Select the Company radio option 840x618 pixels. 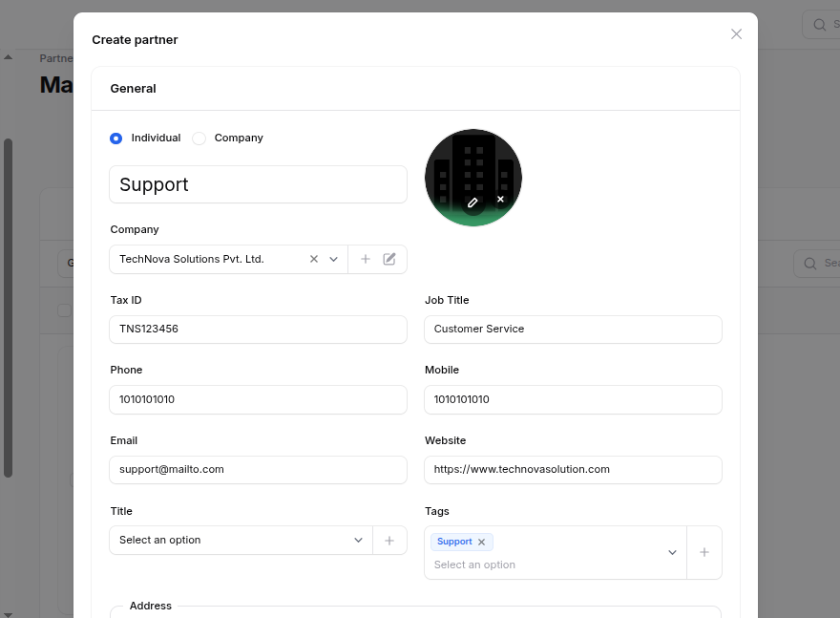coord(199,139)
